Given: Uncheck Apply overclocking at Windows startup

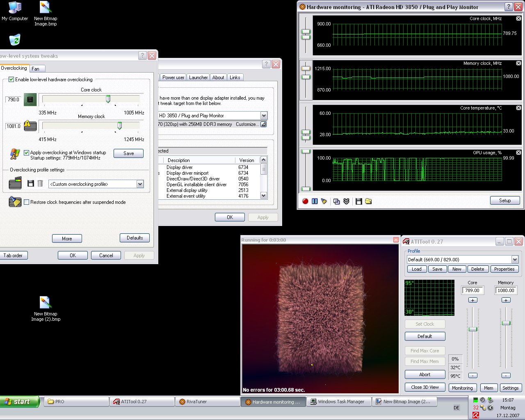Looking at the screenshot, I should click(x=27, y=153).
